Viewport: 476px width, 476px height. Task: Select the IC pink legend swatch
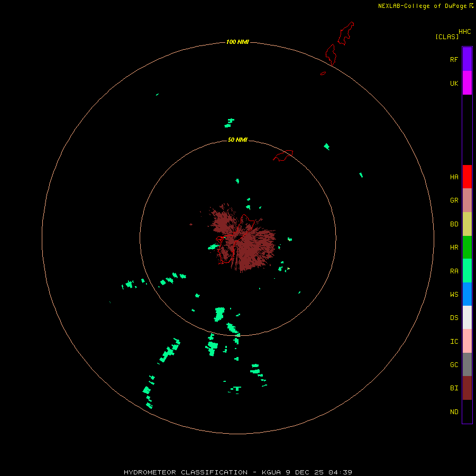click(x=467, y=341)
